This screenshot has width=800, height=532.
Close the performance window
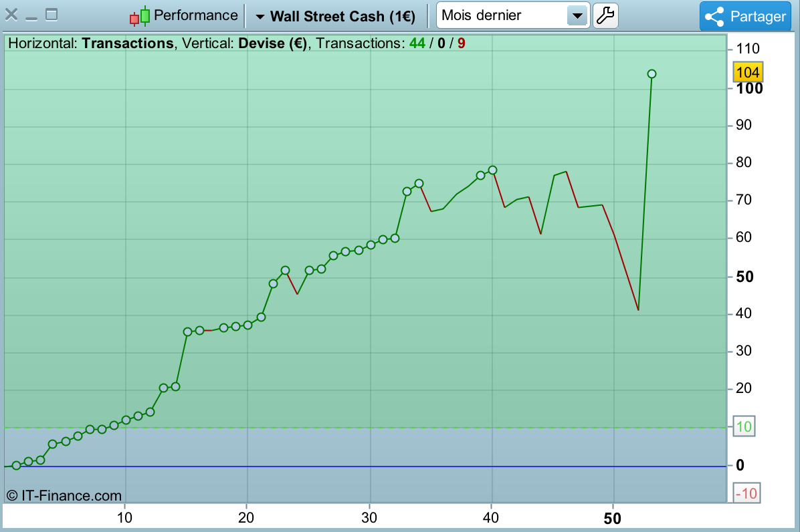pos(11,14)
